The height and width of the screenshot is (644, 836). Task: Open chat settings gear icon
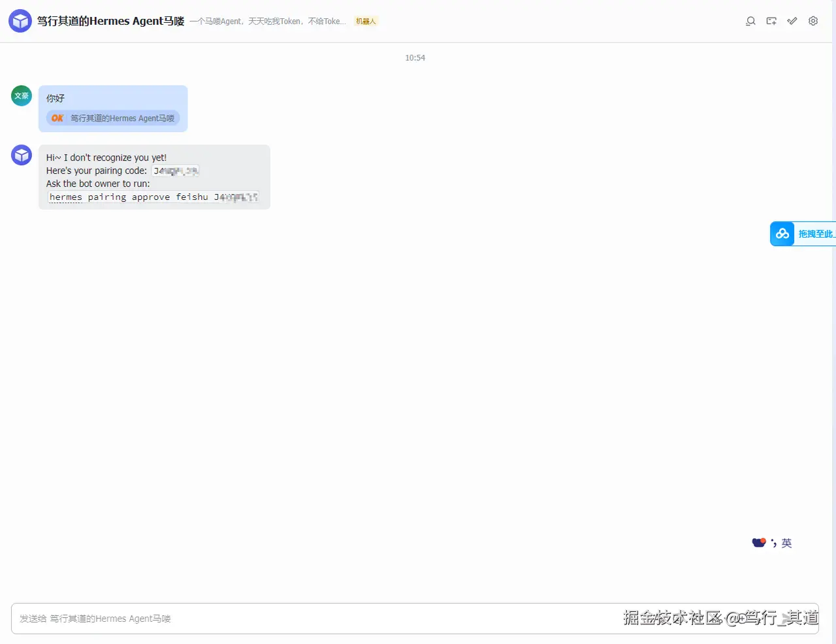pos(813,21)
